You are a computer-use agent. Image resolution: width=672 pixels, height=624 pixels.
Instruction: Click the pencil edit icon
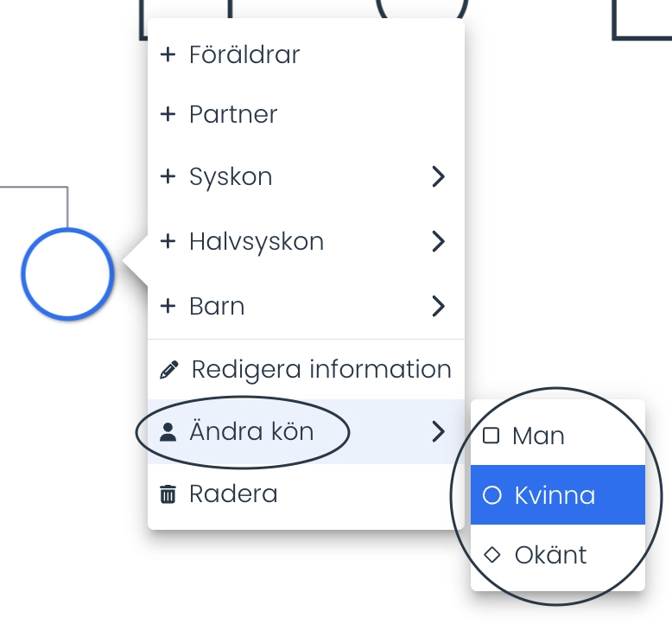pyautogui.click(x=168, y=369)
